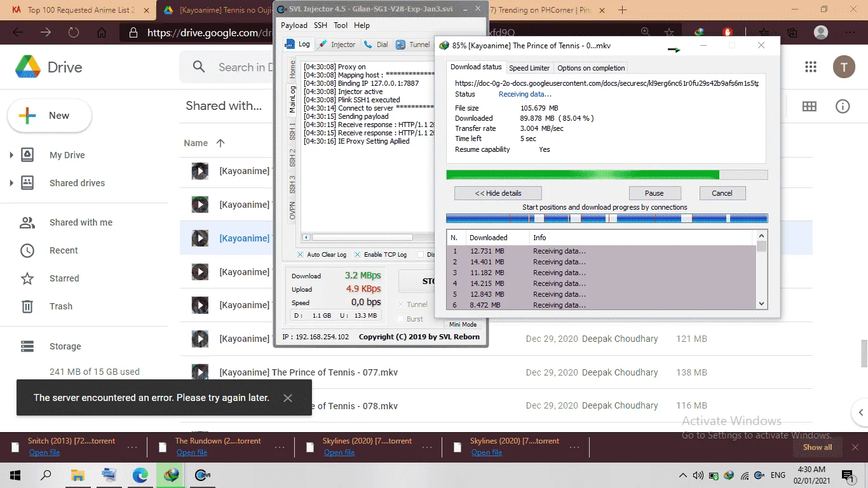Click the Drive search magnifier icon
This screenshot has width=868, height=488.
(199, 67)
